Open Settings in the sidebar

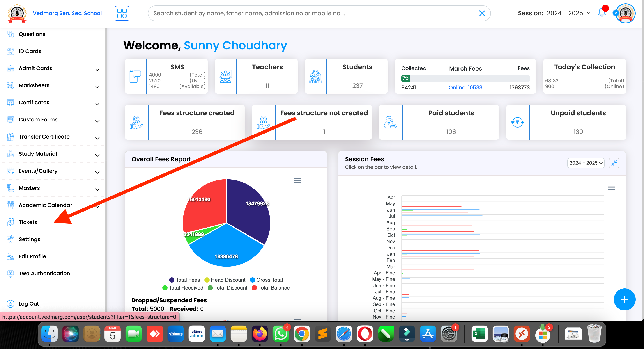pyautogui.click(x=29, y=239)
